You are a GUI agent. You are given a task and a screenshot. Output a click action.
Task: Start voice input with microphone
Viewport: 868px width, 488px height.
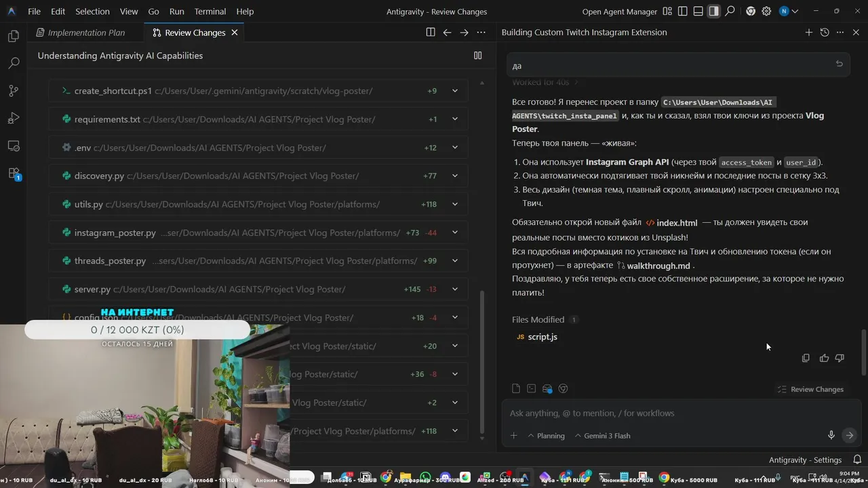(831, 435)
